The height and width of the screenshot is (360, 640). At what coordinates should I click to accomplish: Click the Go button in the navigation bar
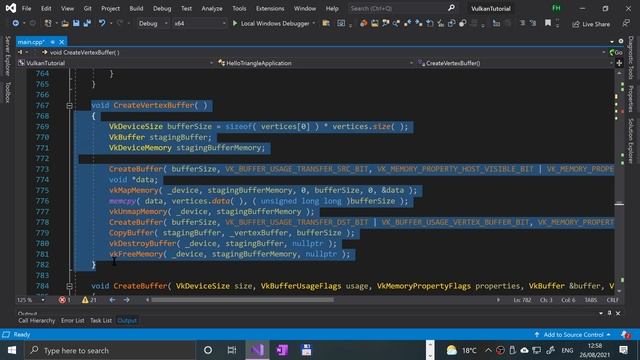tap(616, 52)
